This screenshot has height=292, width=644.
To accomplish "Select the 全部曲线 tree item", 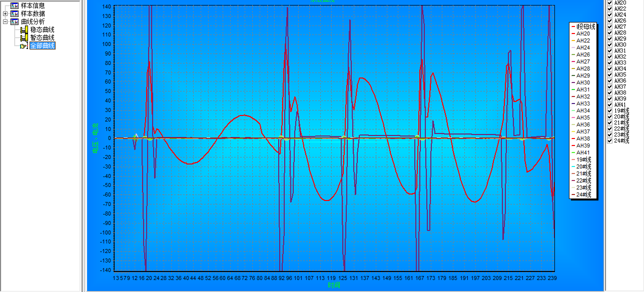I will pos(42,46).
